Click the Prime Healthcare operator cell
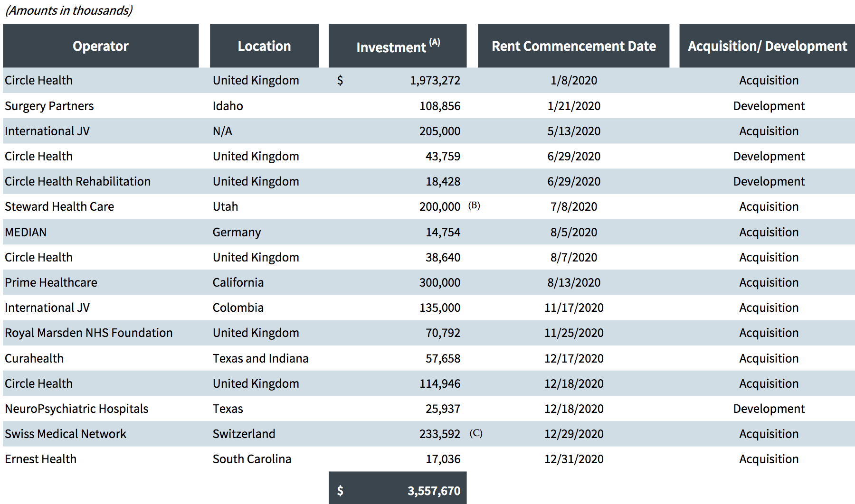 click(x=51, y=282)
